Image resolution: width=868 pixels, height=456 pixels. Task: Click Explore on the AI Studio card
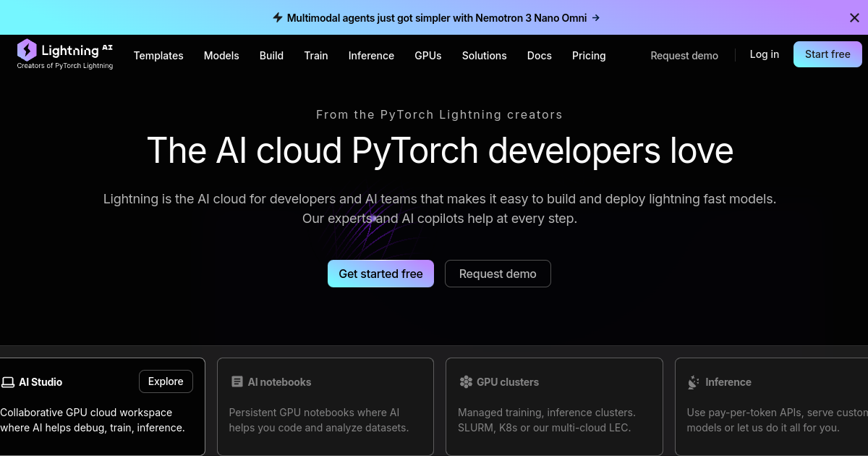pos(166,381)
